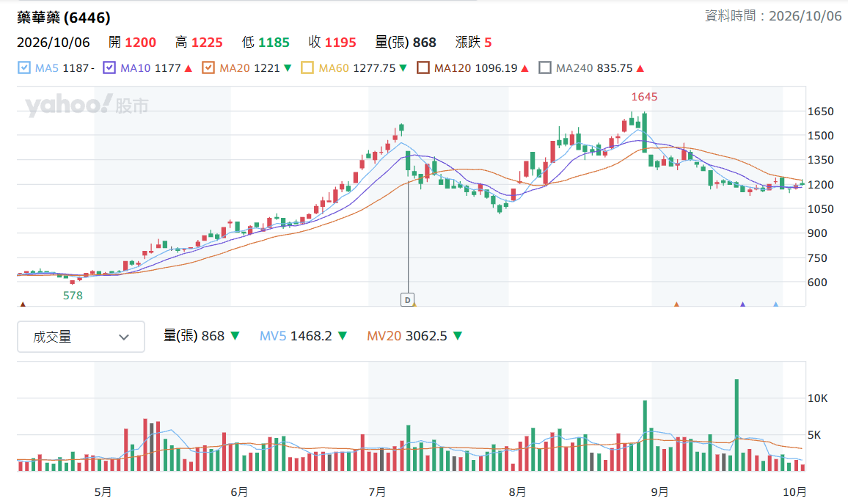848x504 pixels.
Task: Open the 成交量 indicator dropdown
Action: point(81,337)
